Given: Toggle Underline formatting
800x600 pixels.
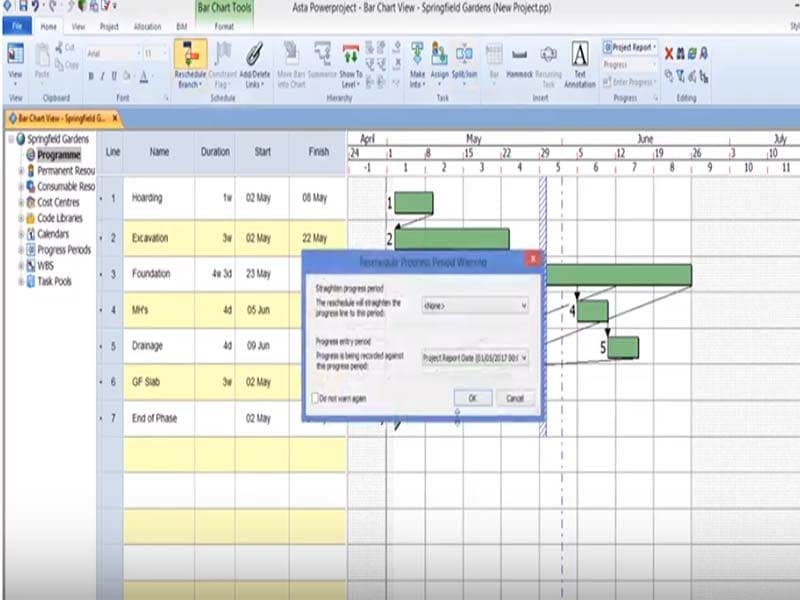Looking at the screenshot, I should coord(114,77).
